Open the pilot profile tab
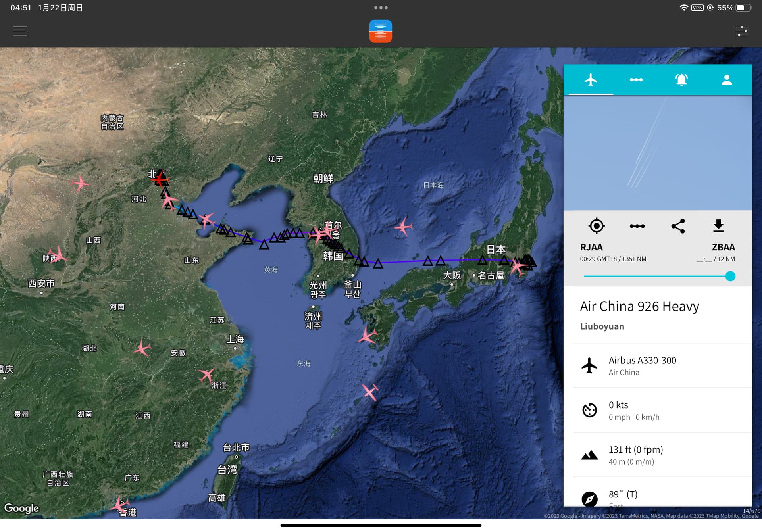Viewport: 762px width, 532px height. click(x=726, y=80)
